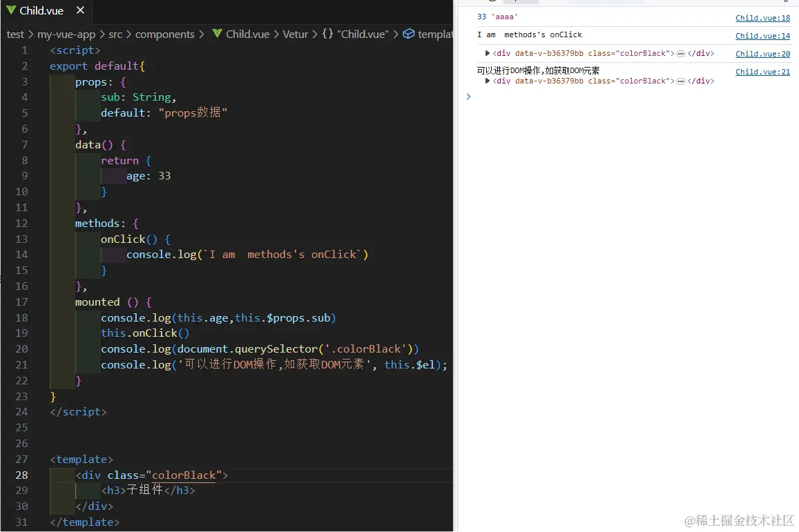
Task: Open the 'my-vue-app' breadcrumb folder
Action: tap(66, 34)
